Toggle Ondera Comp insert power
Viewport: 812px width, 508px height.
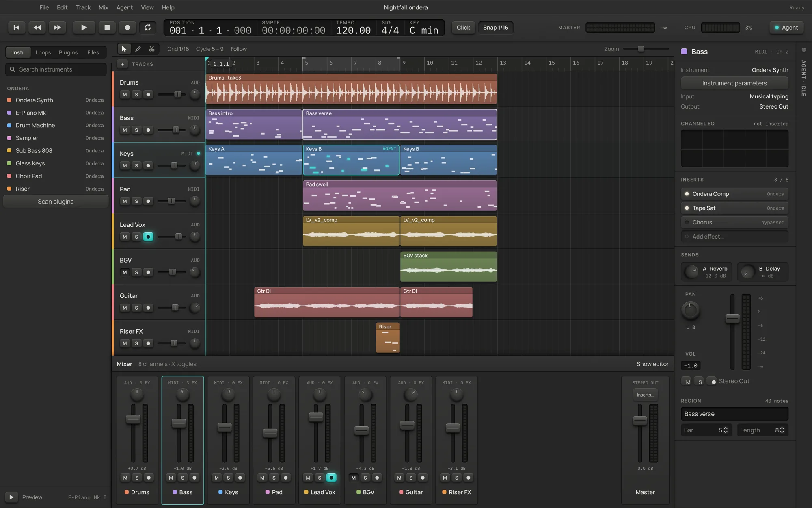coord(687,194)
